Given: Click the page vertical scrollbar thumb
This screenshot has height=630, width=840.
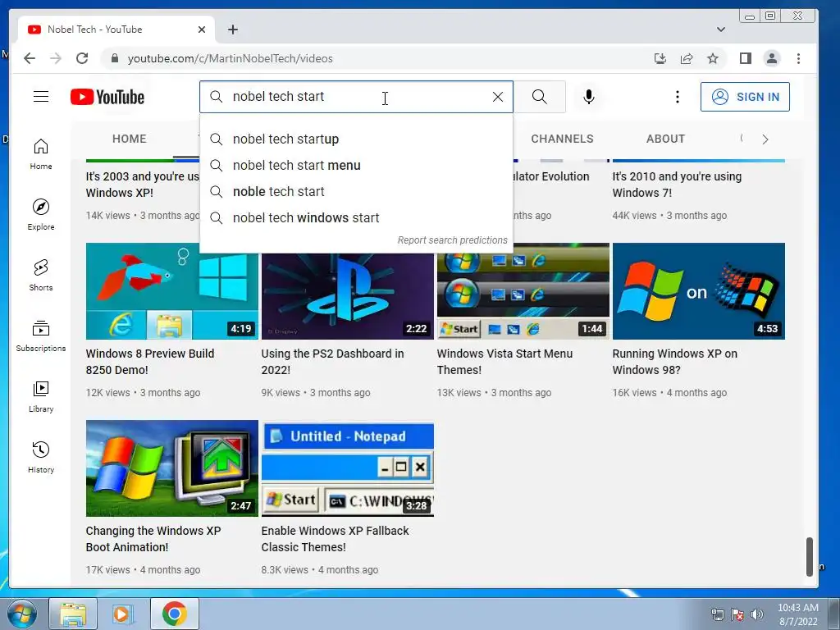Looking at the screenshot, I should (810, 557).
